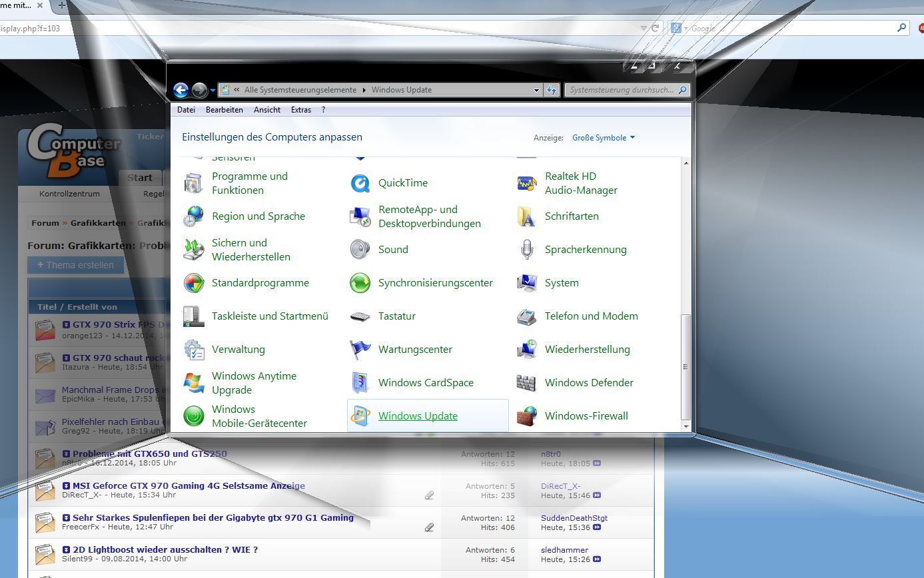The width and height of the screenshot is (924, 578).
Task: Open Windows CardSpace icon
Action: tap(360, 383)
